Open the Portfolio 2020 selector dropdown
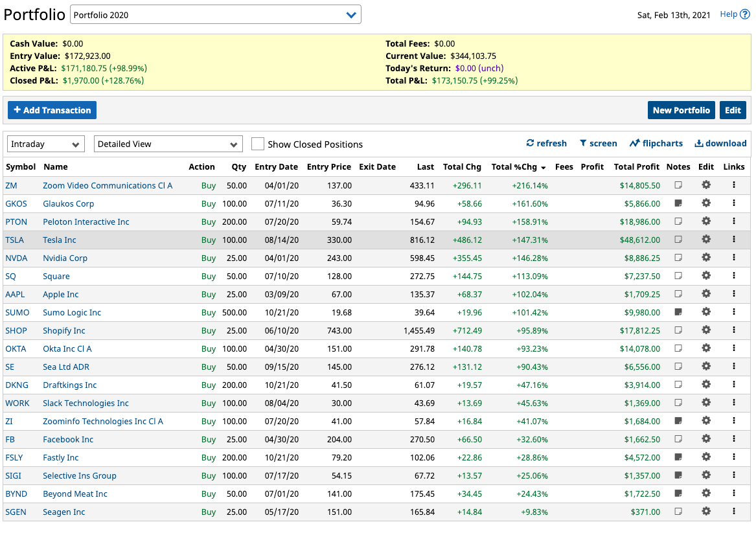 [216, 14]
